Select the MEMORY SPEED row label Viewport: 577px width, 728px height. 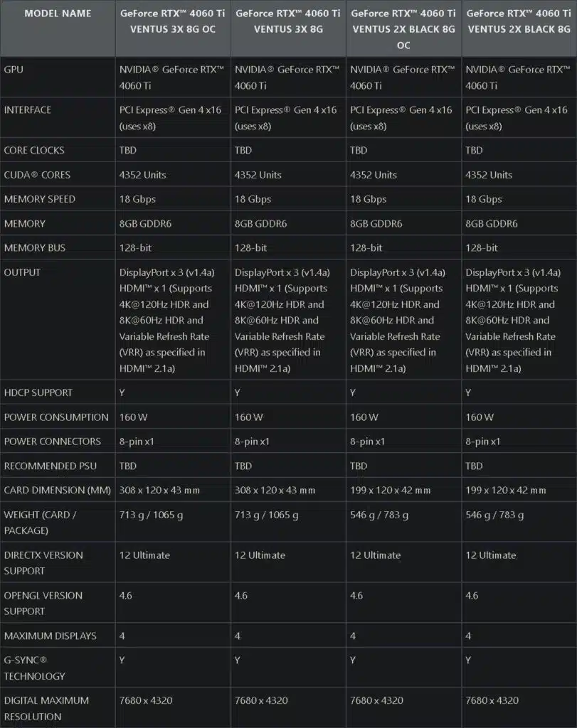[x=40, y=199]
